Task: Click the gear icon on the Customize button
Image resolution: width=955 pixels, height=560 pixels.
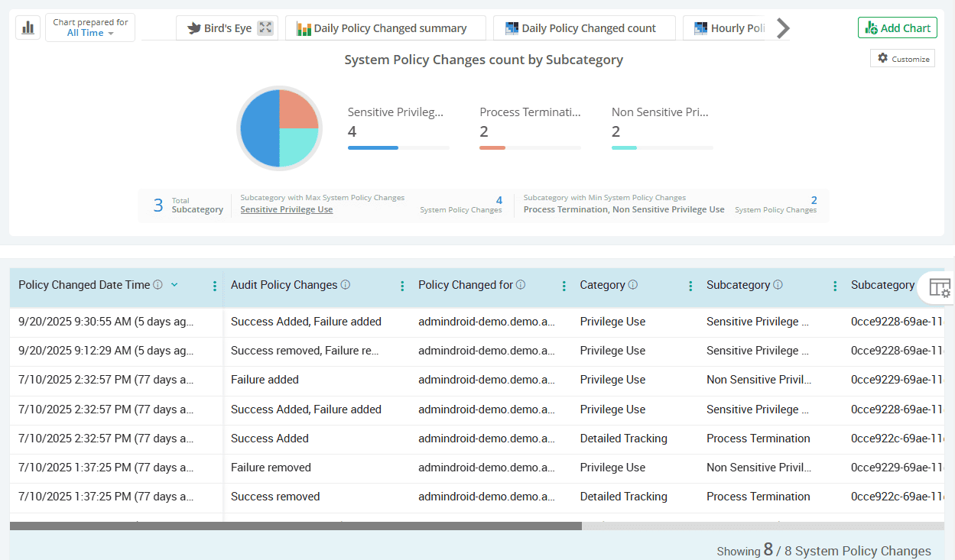Action: 882,58
